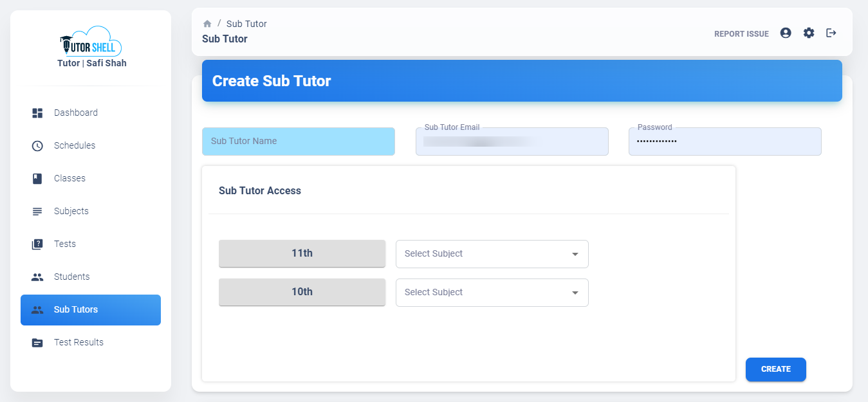The image size is (868, 402).
Task: Click the Tests quiz icon
Action: pyautogui.click(x=37, y=244)
